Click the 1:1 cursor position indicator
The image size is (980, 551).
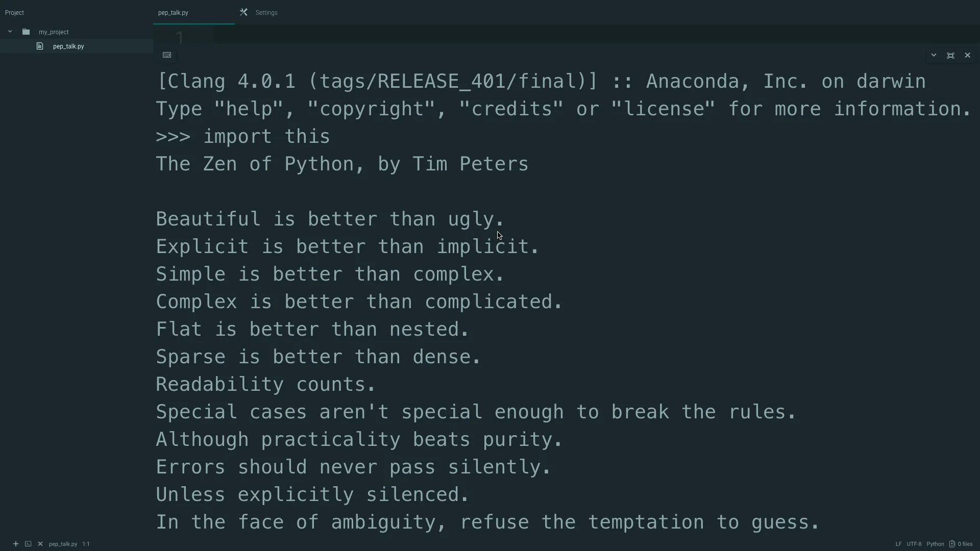pos(86,544)
